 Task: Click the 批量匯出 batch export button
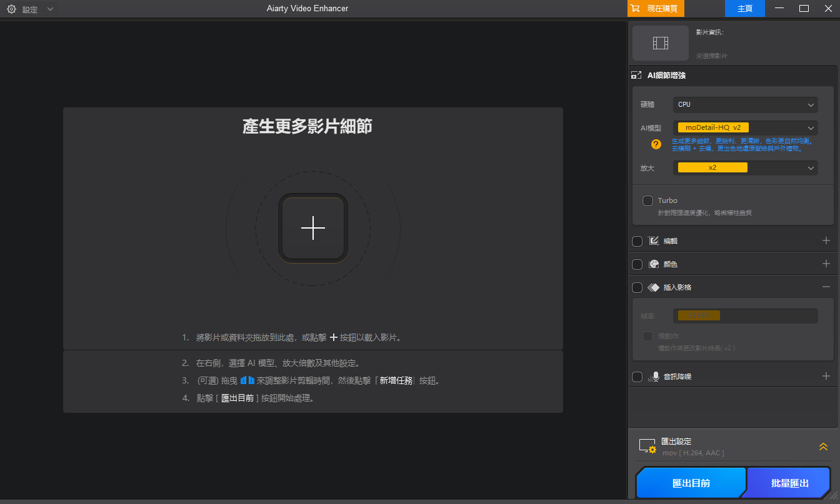790,483
